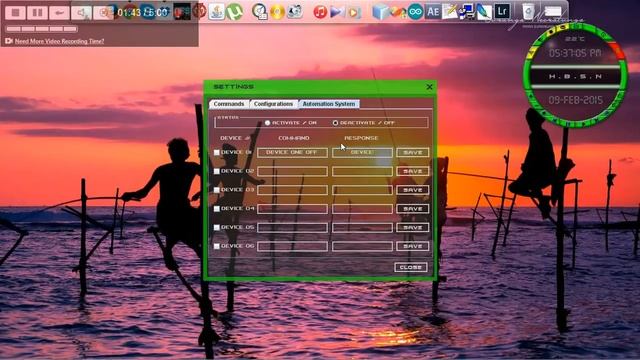The width and height of the screenshot is (640, 360).
Task: Select the Deactivate / Off radio button
Action: point(335,123)
